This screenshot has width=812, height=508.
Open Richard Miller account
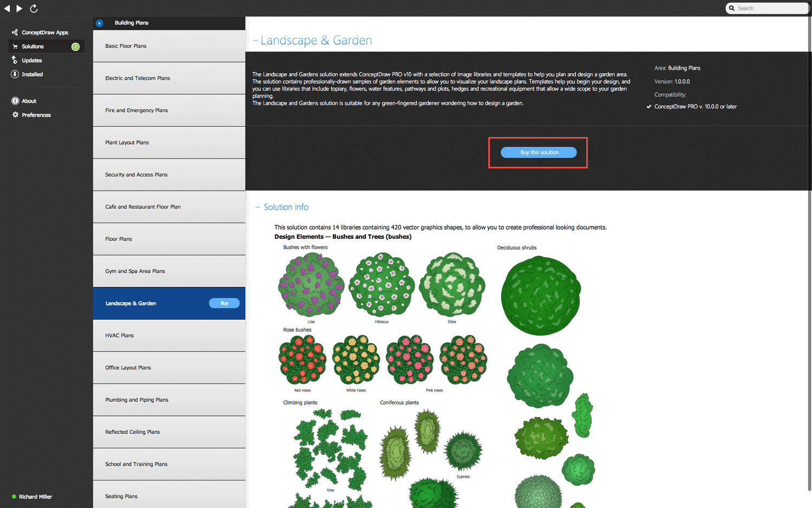[36, 497]
